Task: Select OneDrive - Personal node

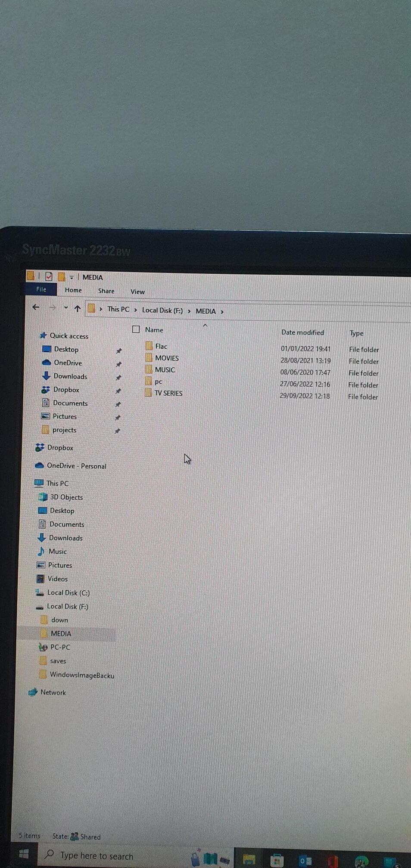Action: [x=76, y=466]
